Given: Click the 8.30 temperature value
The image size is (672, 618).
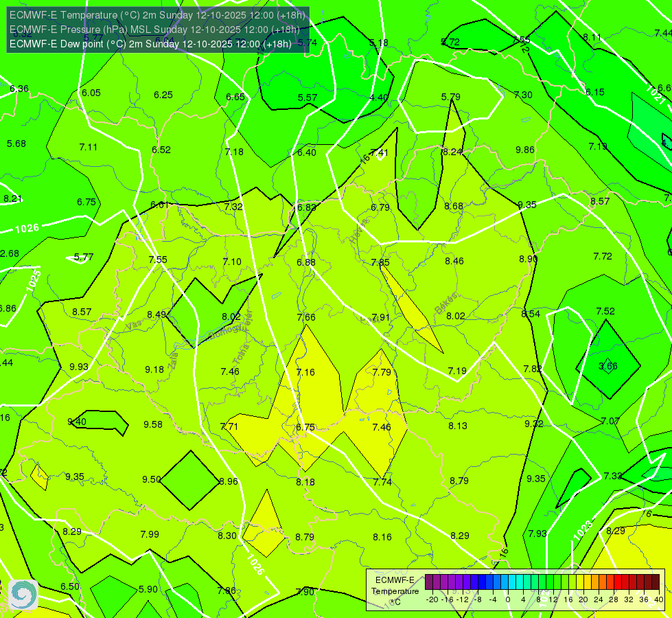Looking at the screenshot, I should pos(227,535).
